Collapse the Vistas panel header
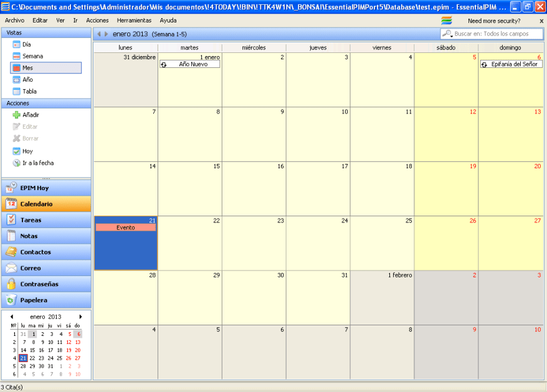Image resolution: width=547 pixels, height=392 pixels. pyautogui.click(x=46, y=32)
